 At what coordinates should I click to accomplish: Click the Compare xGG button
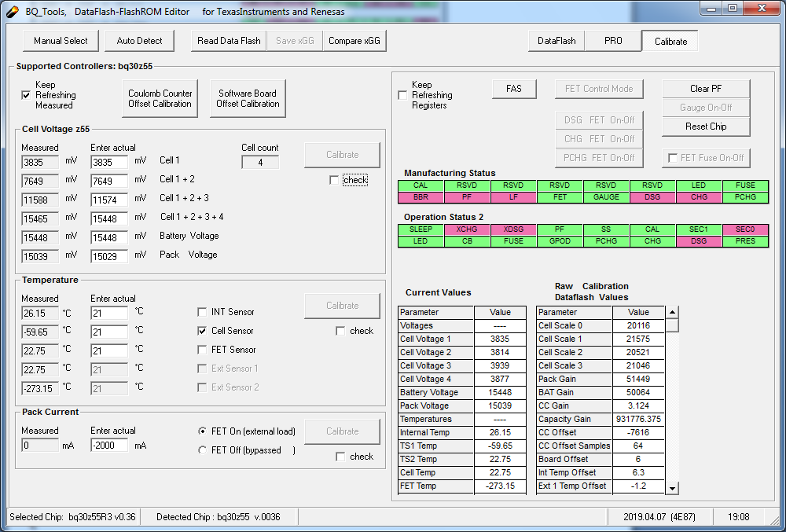coord(354,41)
